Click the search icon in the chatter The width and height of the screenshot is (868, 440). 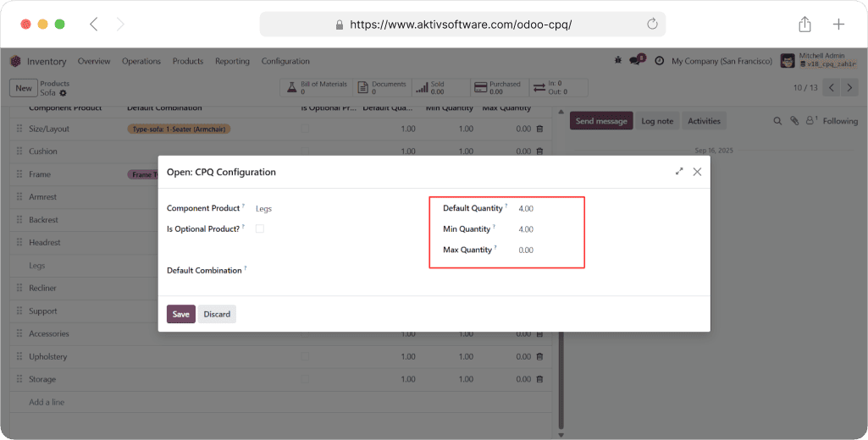pyautogui.click(x=777, y=121)
